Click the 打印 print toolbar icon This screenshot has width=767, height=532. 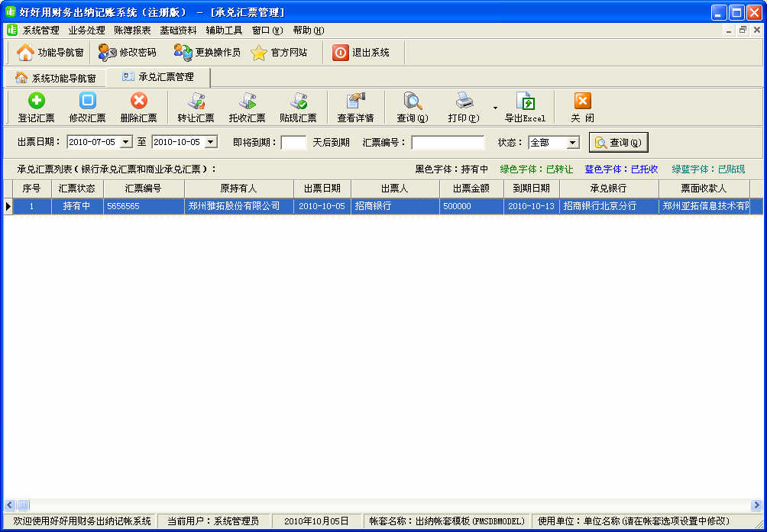coord(464,101)
